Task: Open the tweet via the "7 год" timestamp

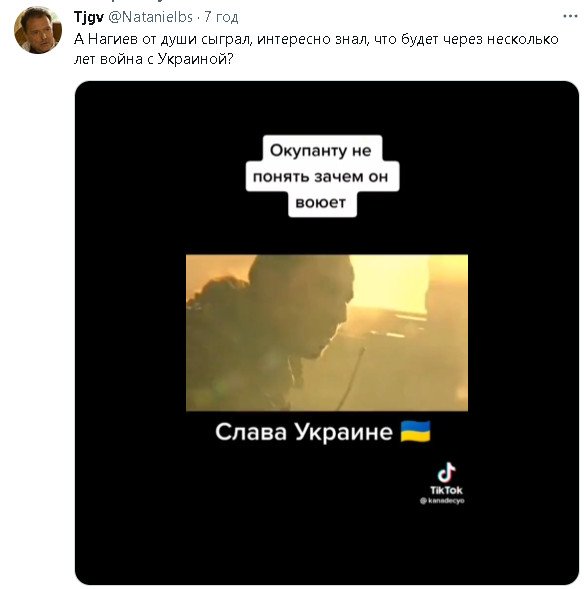Action: [x=221, y=17]
